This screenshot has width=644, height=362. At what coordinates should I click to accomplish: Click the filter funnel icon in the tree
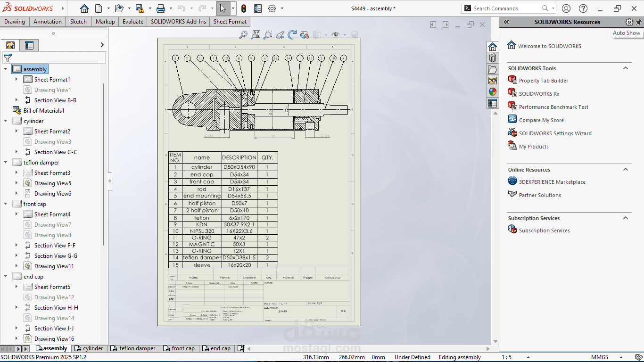point(8,58)
